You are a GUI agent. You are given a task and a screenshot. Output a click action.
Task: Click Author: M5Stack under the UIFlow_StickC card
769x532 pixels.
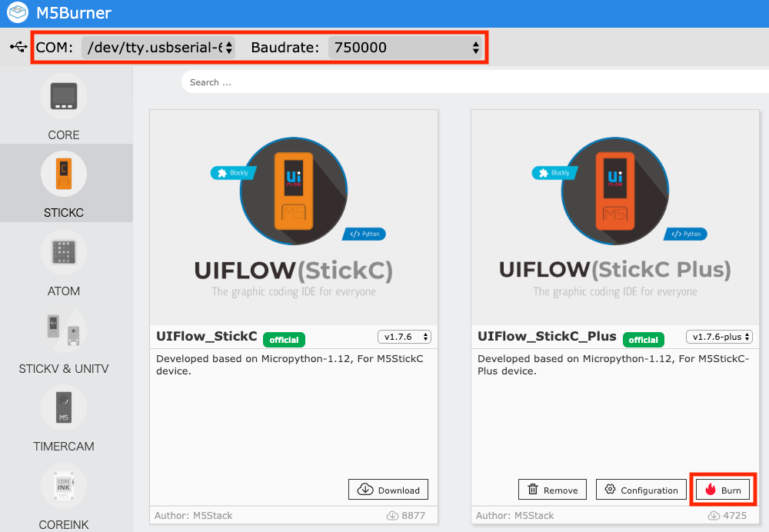[x=194, y=515]
